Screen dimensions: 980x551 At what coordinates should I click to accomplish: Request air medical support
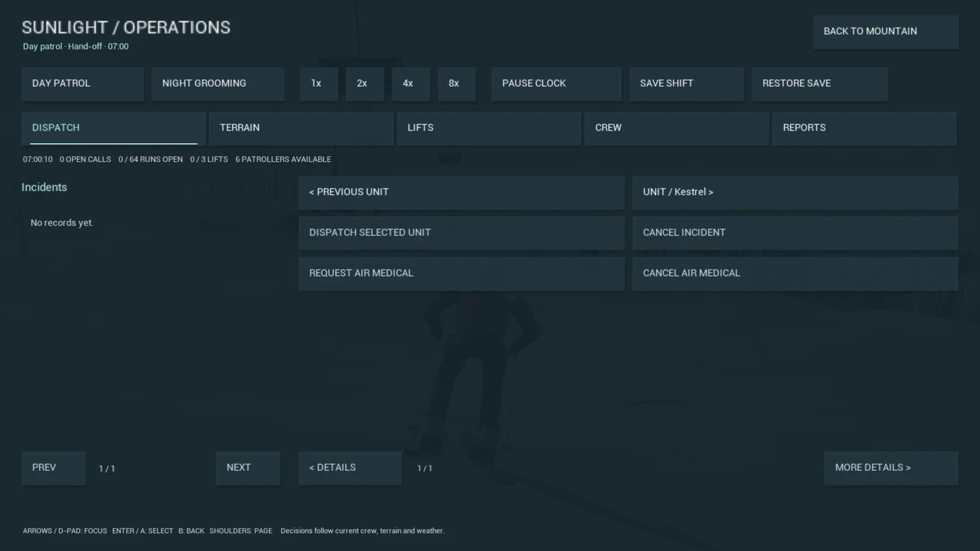[461, 274]
